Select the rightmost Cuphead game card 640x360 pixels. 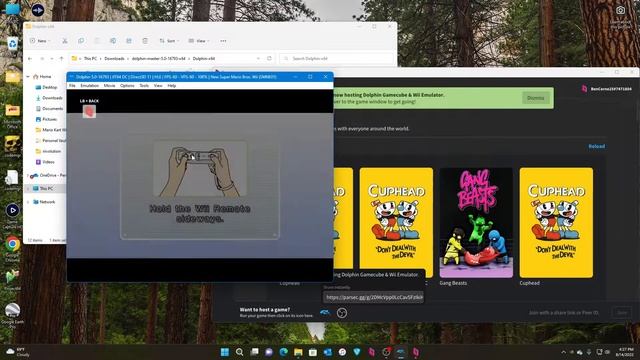(x=556, y=223)
